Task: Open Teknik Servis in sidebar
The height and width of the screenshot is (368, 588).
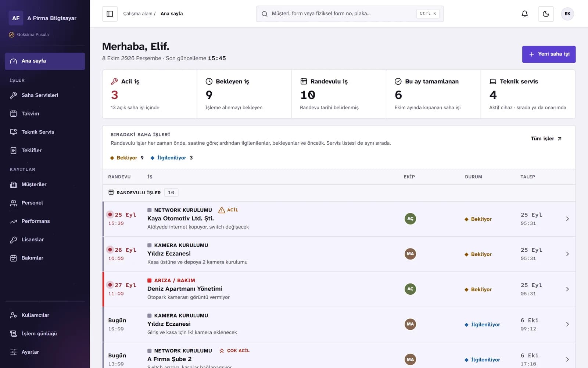Action: 45,132
